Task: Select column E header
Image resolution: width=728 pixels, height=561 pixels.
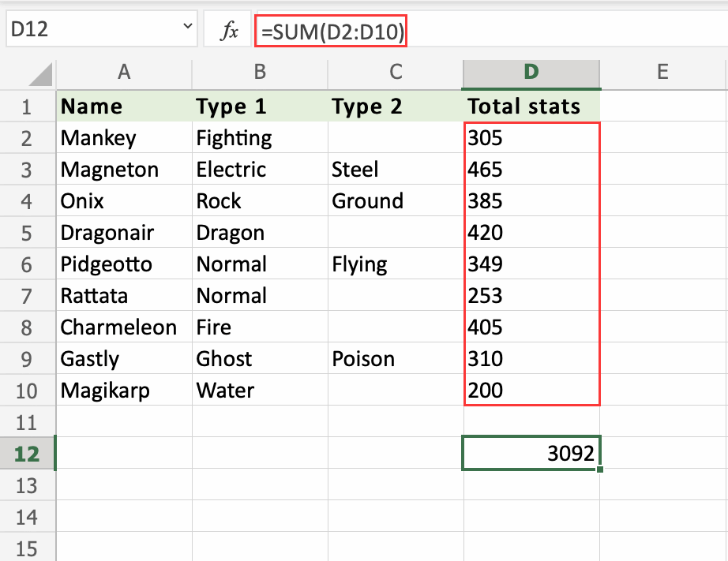Action: tap(662, 73)
